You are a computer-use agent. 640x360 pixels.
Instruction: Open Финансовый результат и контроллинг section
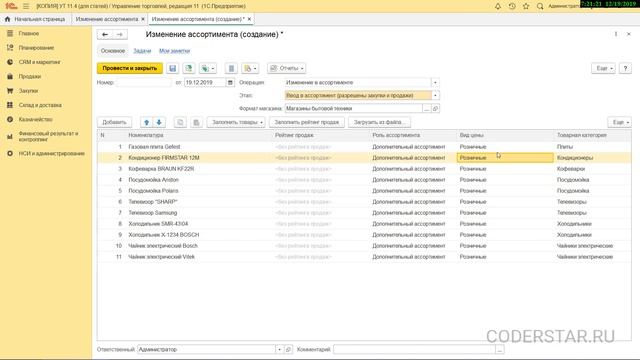pos(48,136)
